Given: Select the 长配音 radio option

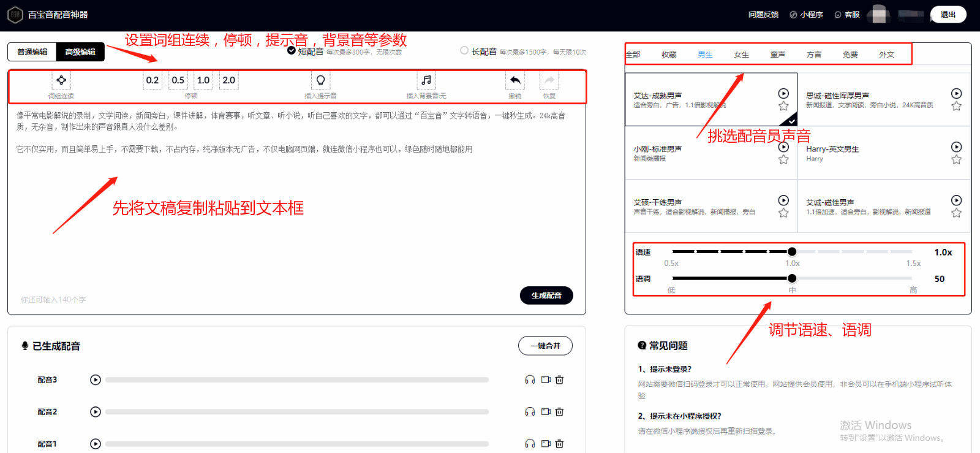Looking at the screenshot, I should [464, 50].
